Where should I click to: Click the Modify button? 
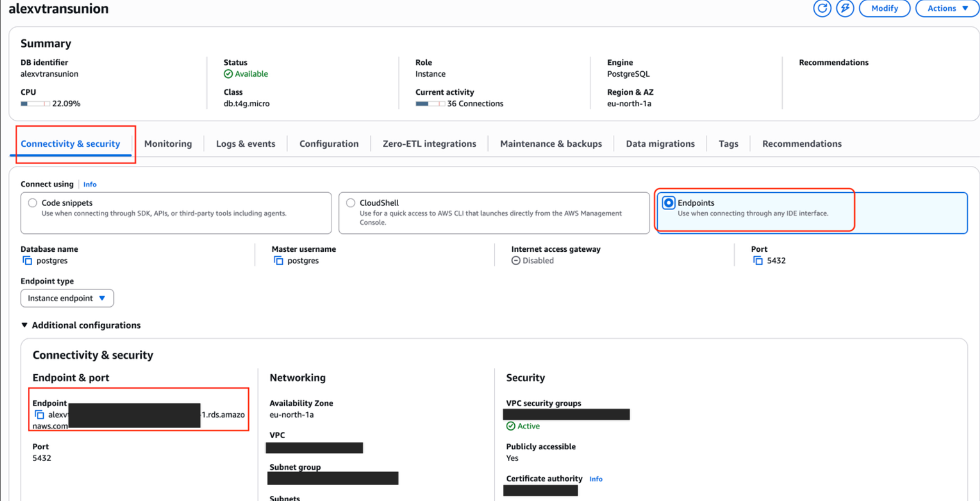(885, 8)
